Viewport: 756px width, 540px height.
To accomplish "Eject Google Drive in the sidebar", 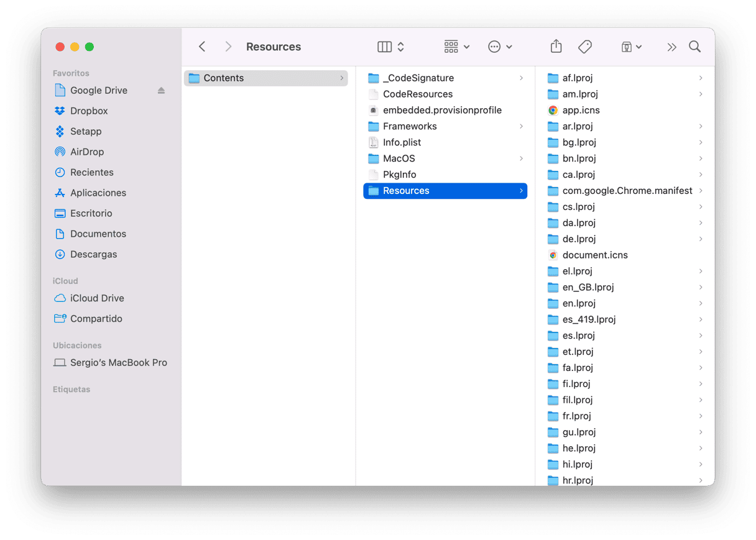I will (161, 91).
